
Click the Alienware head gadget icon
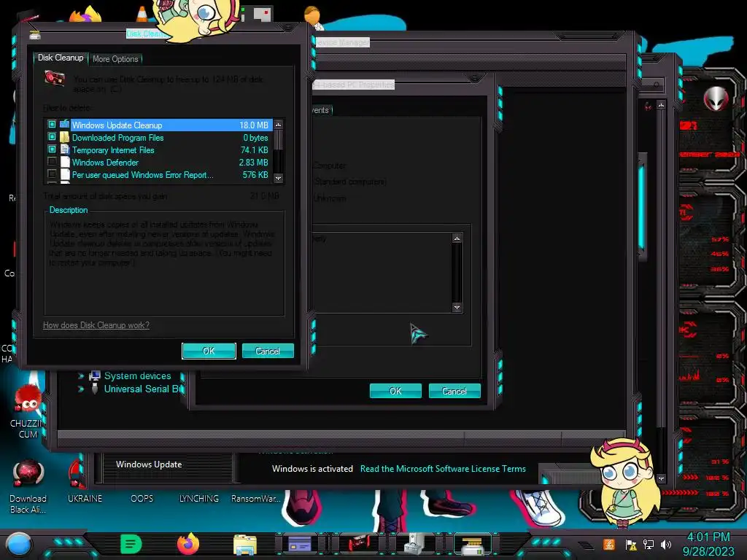[716, 99]
